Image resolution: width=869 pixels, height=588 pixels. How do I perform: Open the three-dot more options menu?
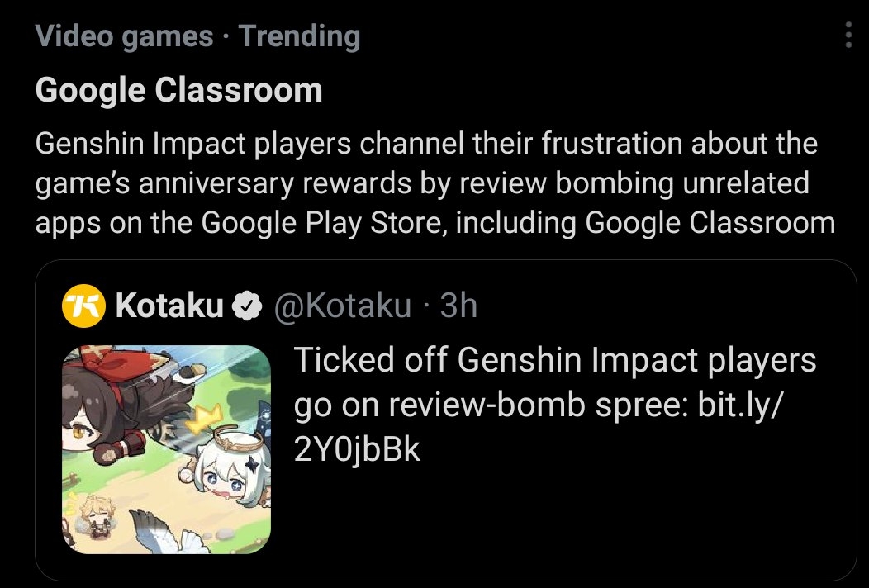click(x=848, y=35)
